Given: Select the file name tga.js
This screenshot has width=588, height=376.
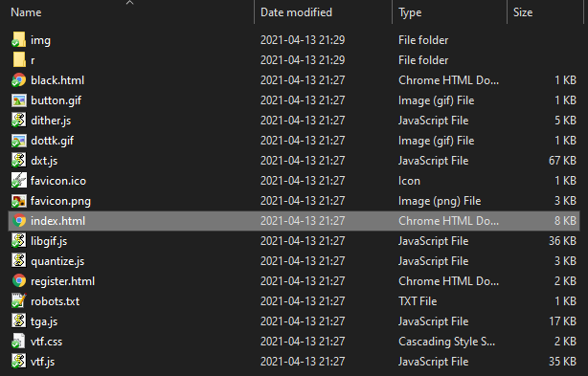Looking at the screenshot, I should tap(44, 321).
